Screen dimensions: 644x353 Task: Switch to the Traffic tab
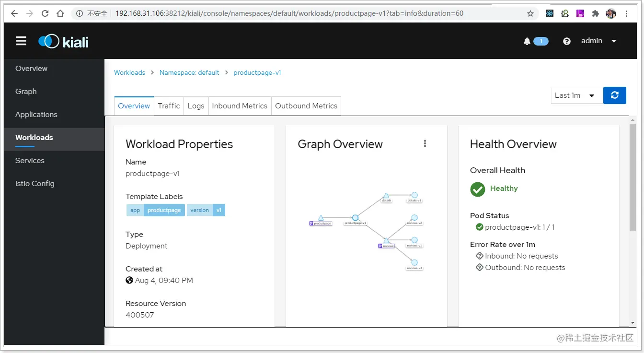(x=169, y=106)
